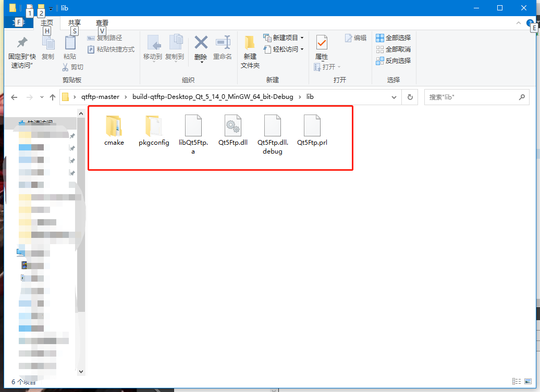Navigate up one level with the up arrow
This screenshot has width=540, height=392.
click(53, 97)
